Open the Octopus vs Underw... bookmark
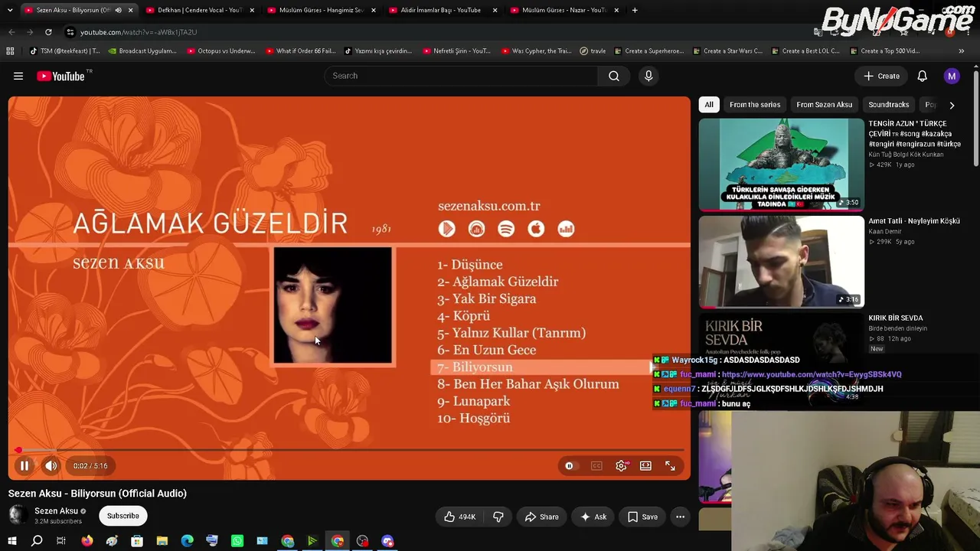Viewport: 980px width, 551px height. click(220, 51)
